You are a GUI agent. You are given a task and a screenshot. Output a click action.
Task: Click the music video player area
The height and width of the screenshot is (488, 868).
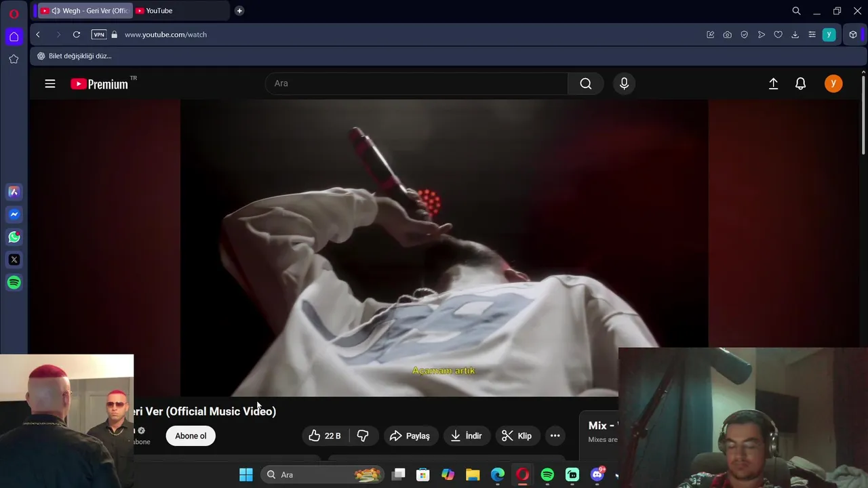click(x=444, y=247)
